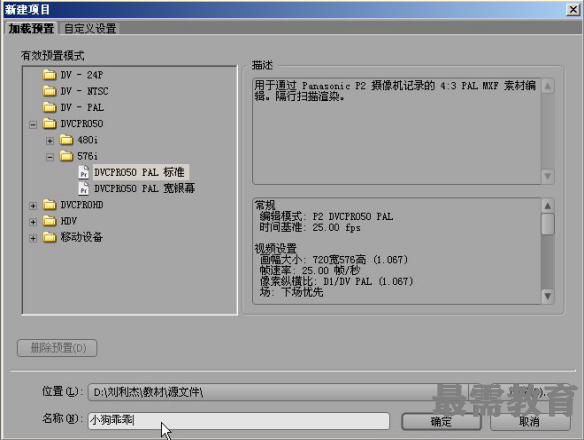584x440 pixels.
Task: Click the 删除预置(D) button
Action: (57, 348)
